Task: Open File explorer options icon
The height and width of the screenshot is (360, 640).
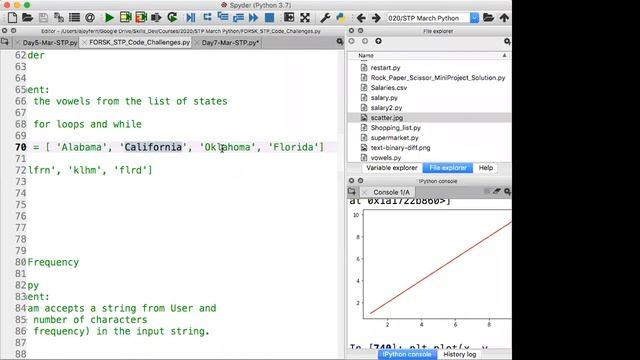Action: [x=507, y=41]
